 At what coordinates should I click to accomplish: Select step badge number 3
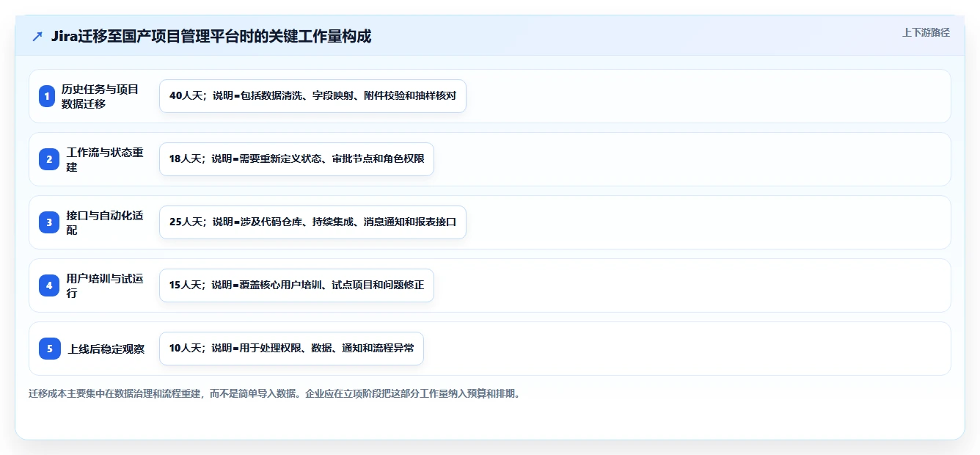(x=49, y=222)
